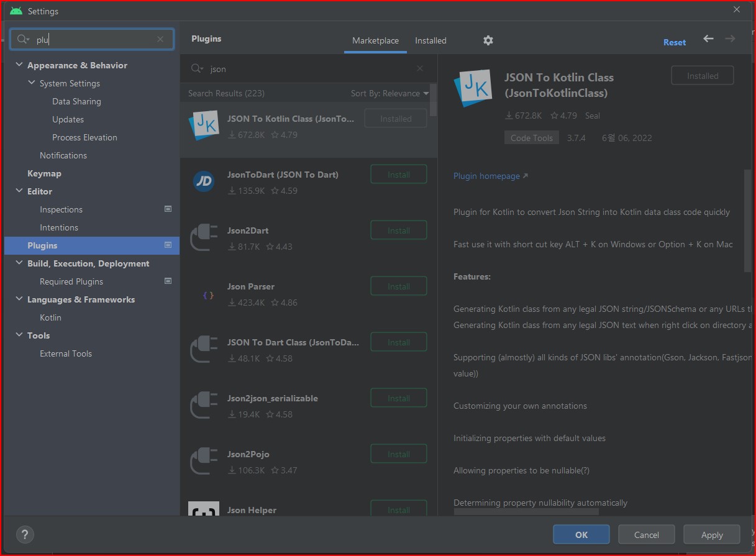Image resolution: width=756 pixels, height=556 pixels.
Task: Click the description horizontal scrollbar
Action: 526,511
